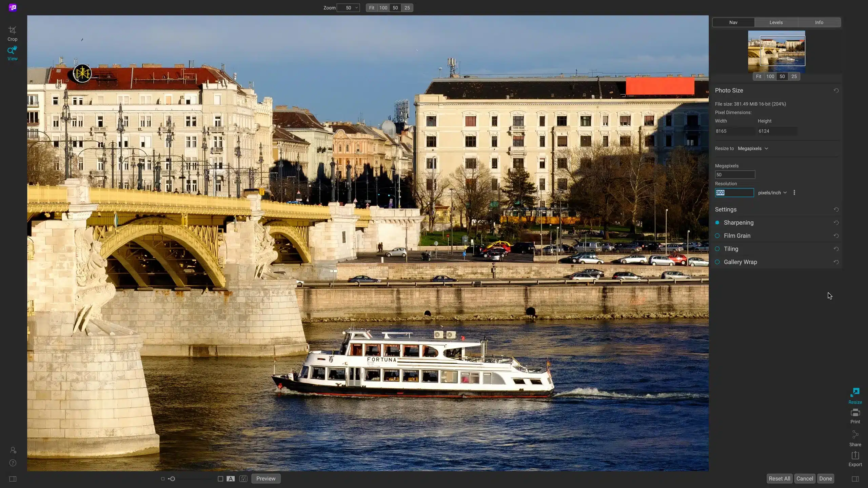Click the Done button

[x=825, y=479]
